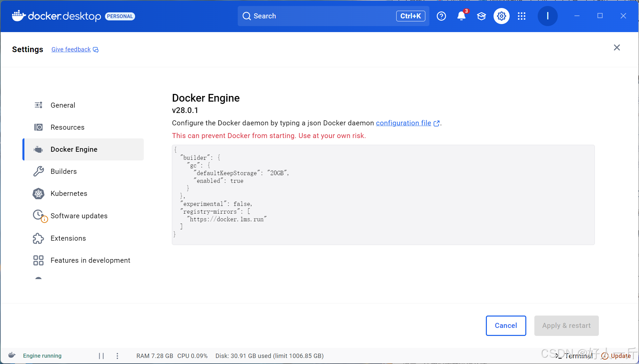Click the external link icon after configuration file
The width and height of the screenshot is (639, 364).
[436, 123]
